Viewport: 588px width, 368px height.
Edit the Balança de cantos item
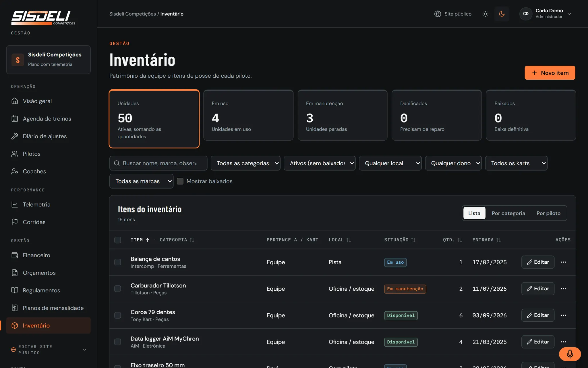[x=538, y=262]
